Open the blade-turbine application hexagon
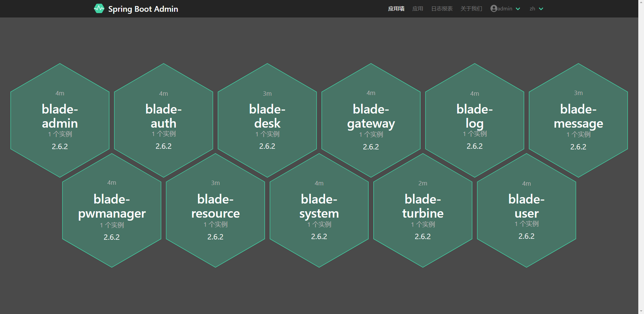The image size is (644, 314). pos(423,210)
